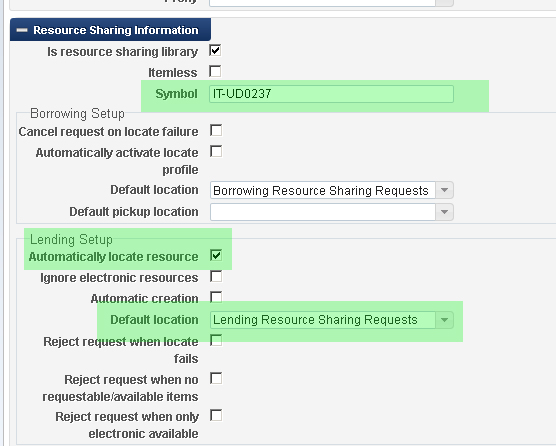This screenshot has height=446, width=556.
Task: Uncheck Automatically locate resource checkbox
Action: (x=216, y=255)
